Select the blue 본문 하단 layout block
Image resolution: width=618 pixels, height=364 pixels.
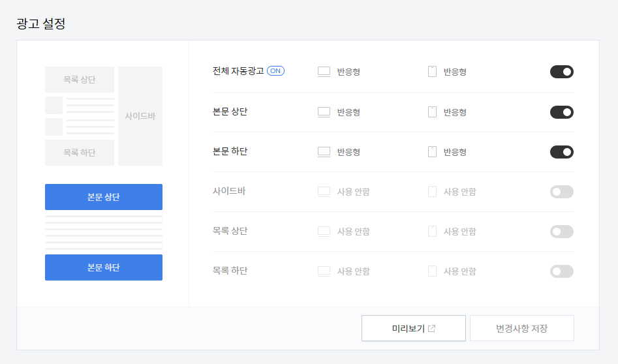coord(104,267)
